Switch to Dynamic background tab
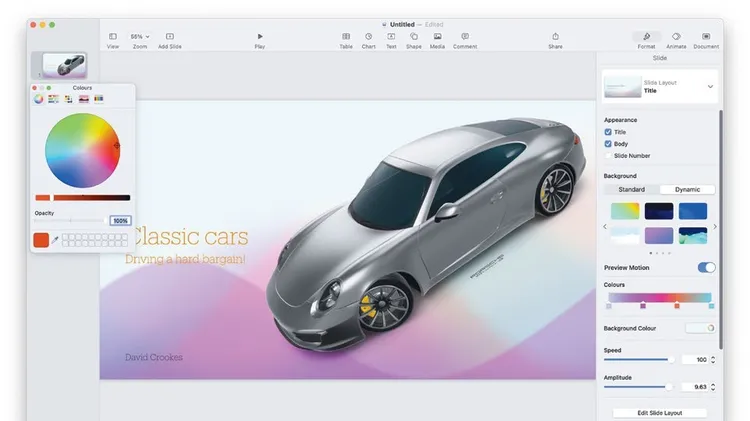The width and height of the screenshot is (750, 421). tap(687, 189)
